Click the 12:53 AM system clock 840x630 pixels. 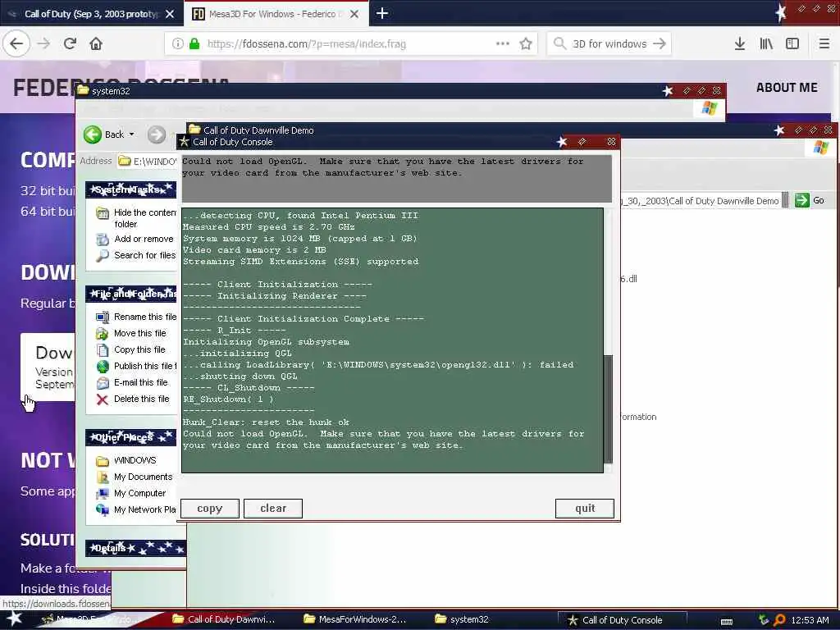coord(810,620)
